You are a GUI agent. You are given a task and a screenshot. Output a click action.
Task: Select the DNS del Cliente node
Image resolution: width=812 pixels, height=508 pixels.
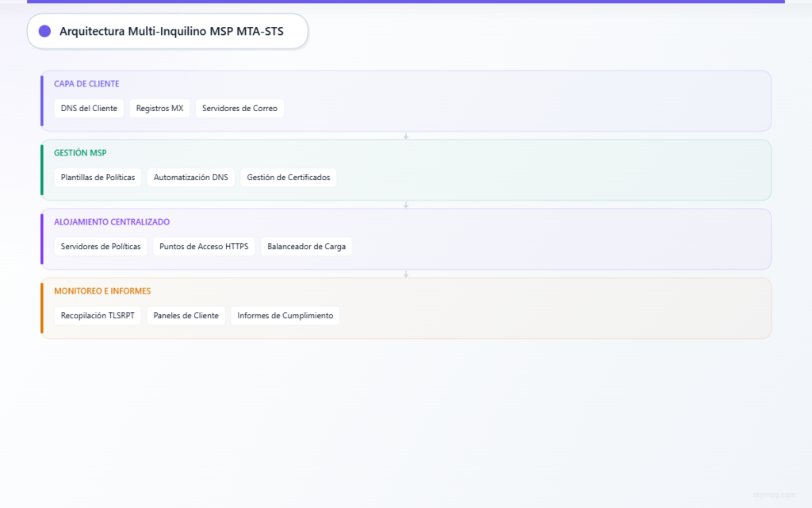click(88, 108)
